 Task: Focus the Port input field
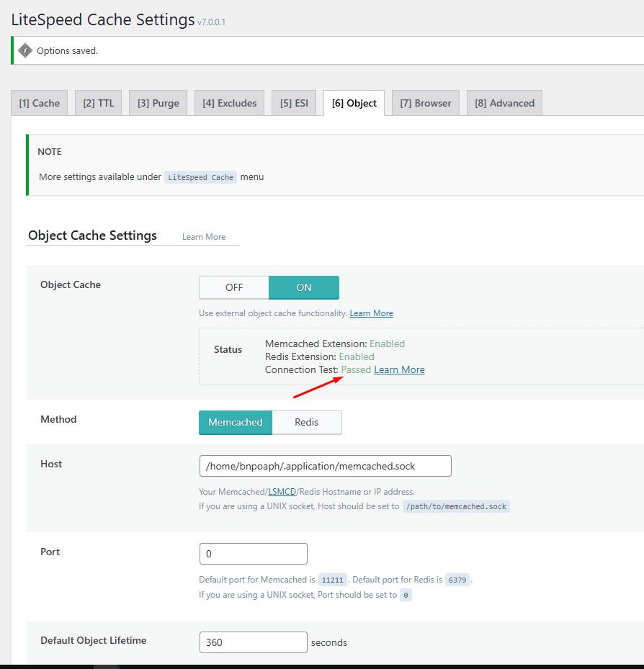tap(253, 554)
